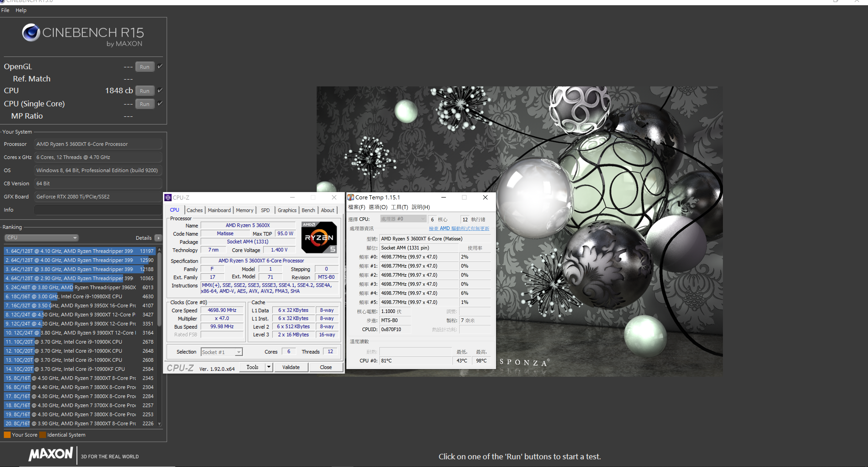868x467 pixels.
Task: Switch to the SPD tab in CPU-Z
Action: (x=265, y=210)
